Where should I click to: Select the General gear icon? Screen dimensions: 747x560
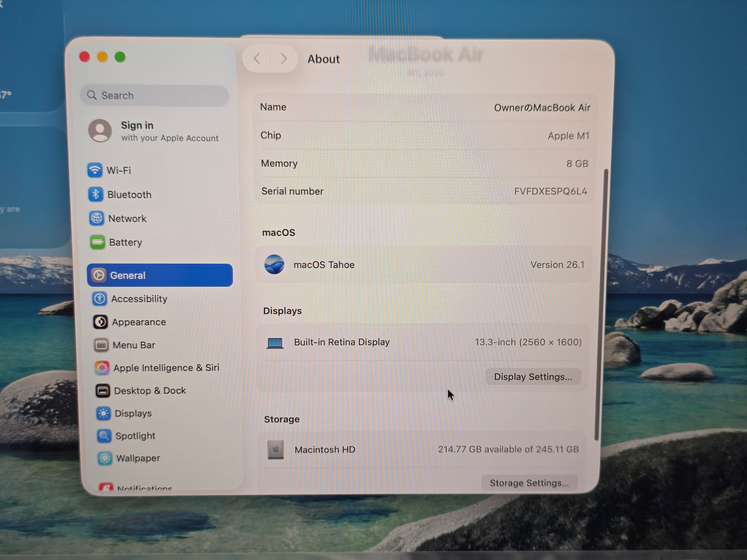click(x=99, y=275)
